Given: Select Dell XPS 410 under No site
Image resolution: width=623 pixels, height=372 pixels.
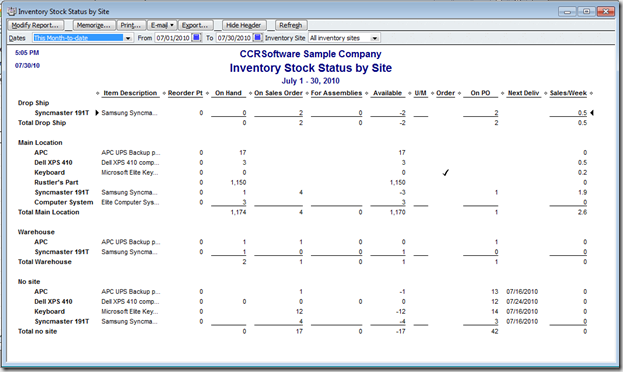Looking at the screenshot, I should (x=53, y=302).
